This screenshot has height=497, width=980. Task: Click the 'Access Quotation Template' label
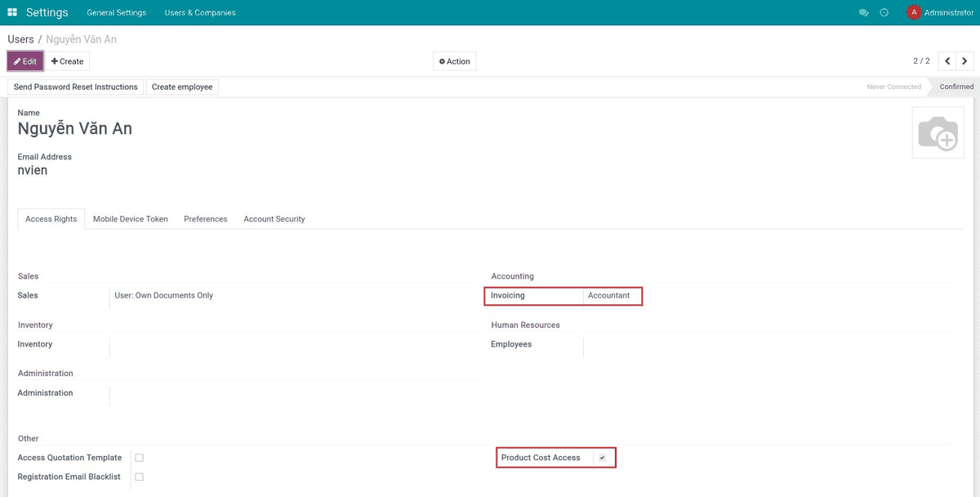(x=69, y=458)
